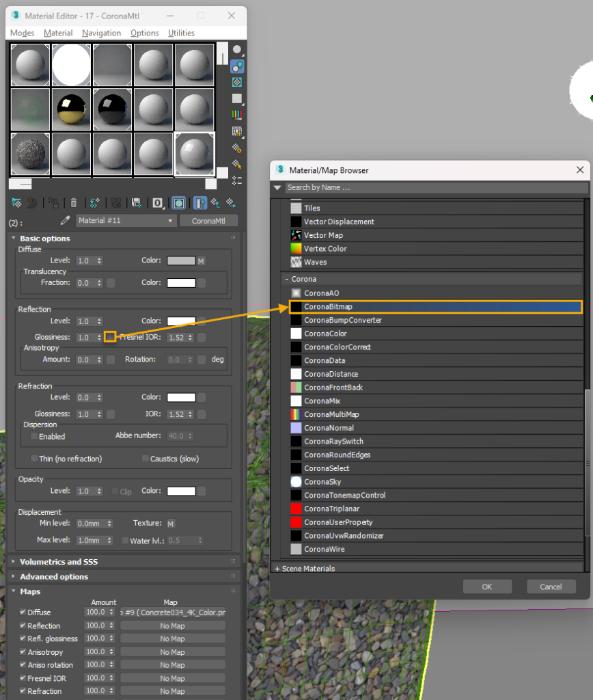The height and width of the screenshot is (700, 593).
Task: Toggle Show Shaded Material in Viewport icon
Action: (179, 203)
